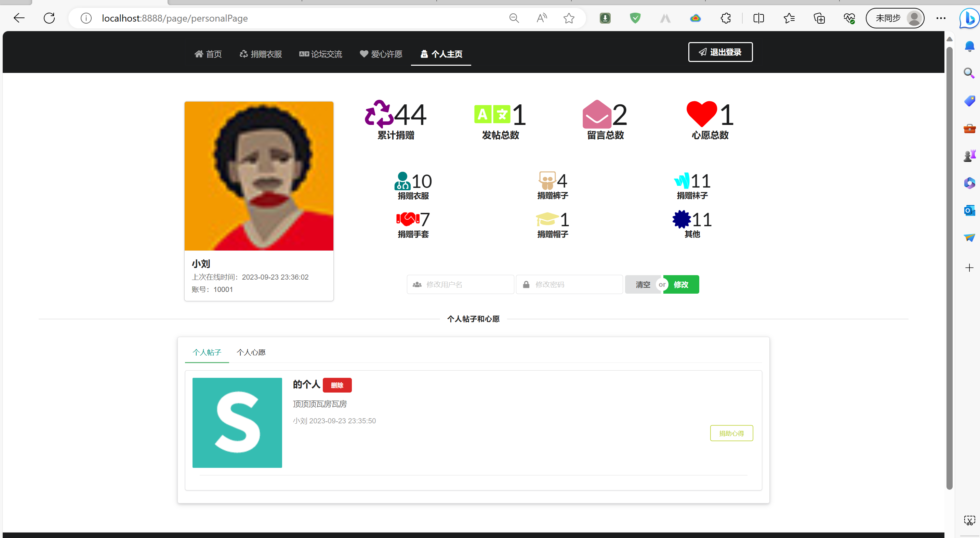
Task: Click the green translate posts icon
Action: tap(492, 114)
